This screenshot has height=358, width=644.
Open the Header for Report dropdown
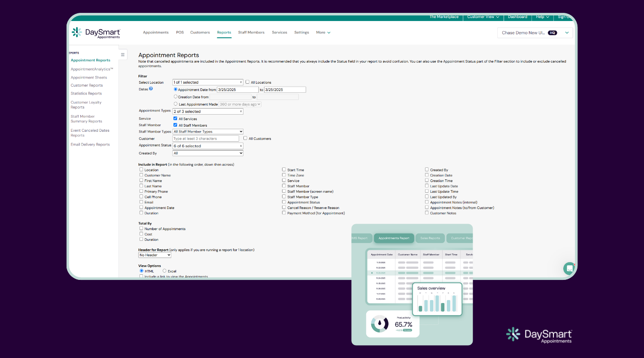[155, 255]
